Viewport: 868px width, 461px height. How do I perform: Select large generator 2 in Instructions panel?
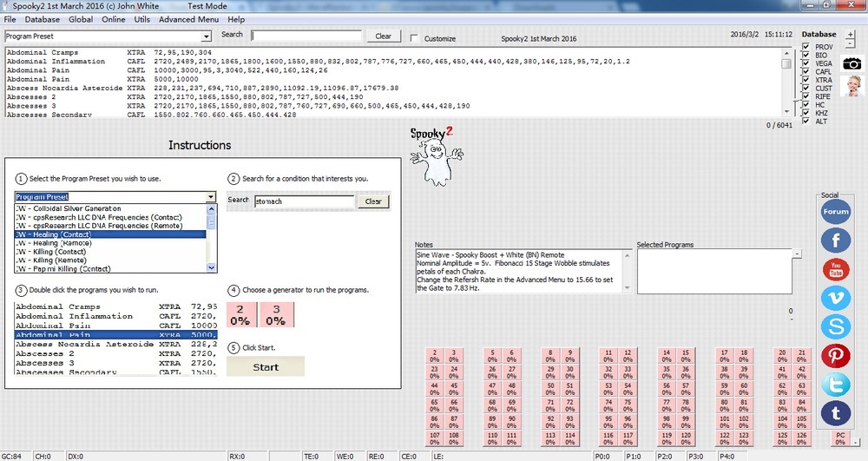click(240, 315)
